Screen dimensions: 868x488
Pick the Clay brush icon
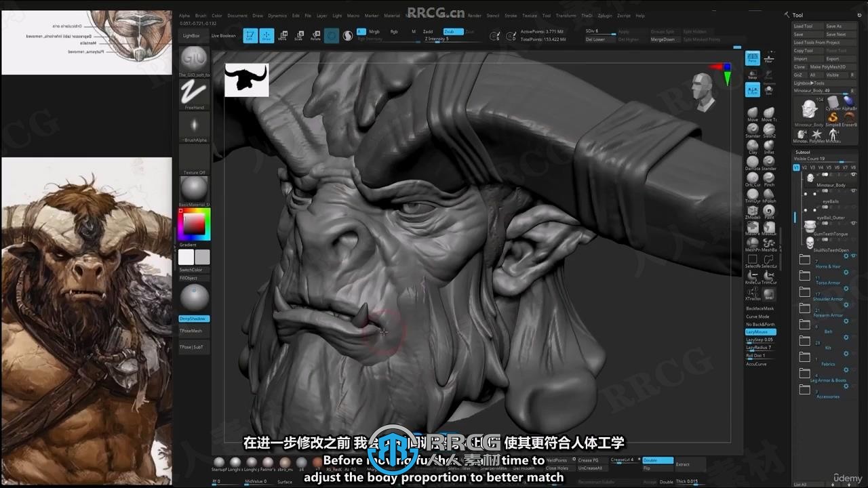click(753, 146)
